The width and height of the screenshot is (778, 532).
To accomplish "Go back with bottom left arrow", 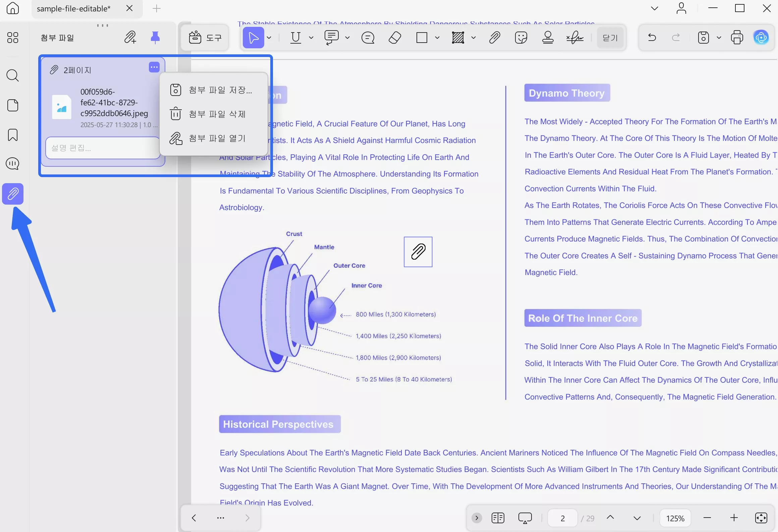I will coord(194,518).
